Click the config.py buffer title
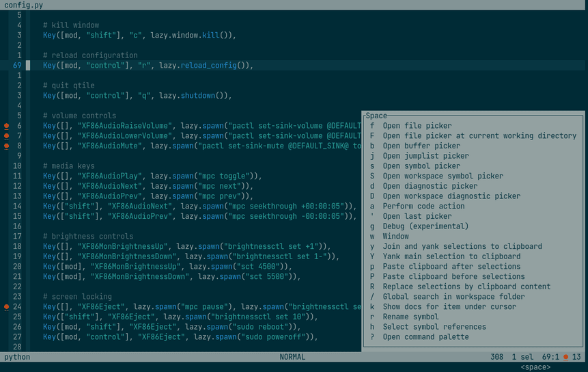 [x=24, y=5]
